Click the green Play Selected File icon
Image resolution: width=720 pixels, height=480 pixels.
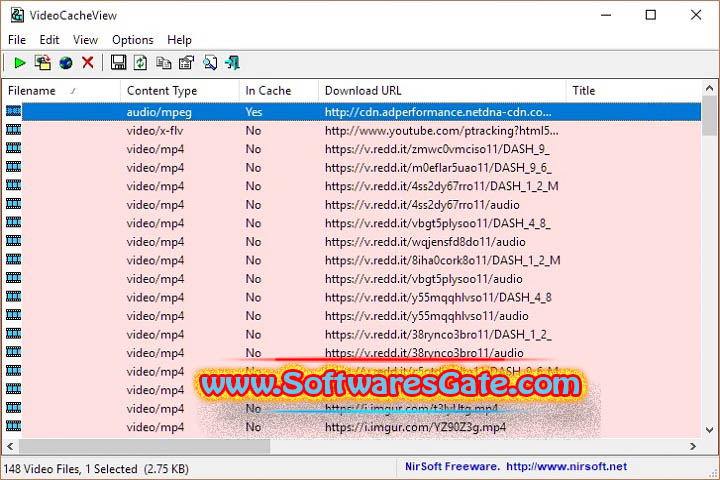20,63
